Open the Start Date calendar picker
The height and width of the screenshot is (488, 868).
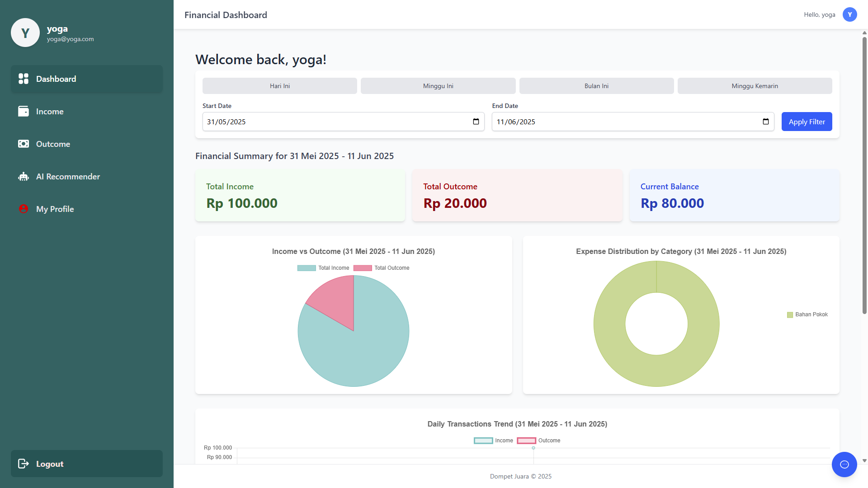point(476,122)
